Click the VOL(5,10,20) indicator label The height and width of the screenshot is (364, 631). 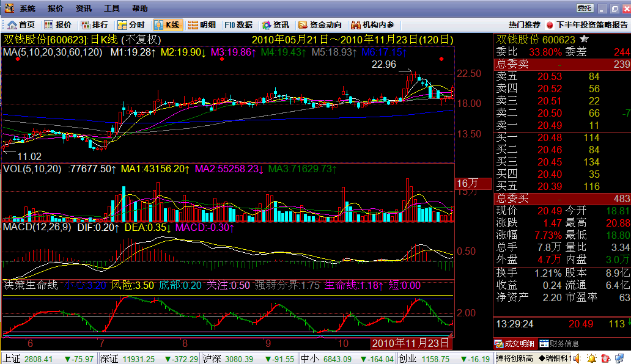32,169
